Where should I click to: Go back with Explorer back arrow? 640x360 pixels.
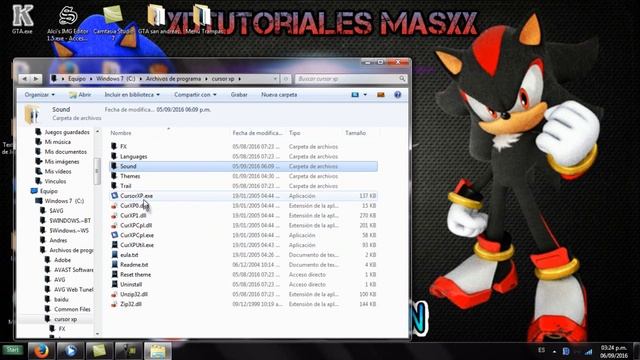coord(24,79)
